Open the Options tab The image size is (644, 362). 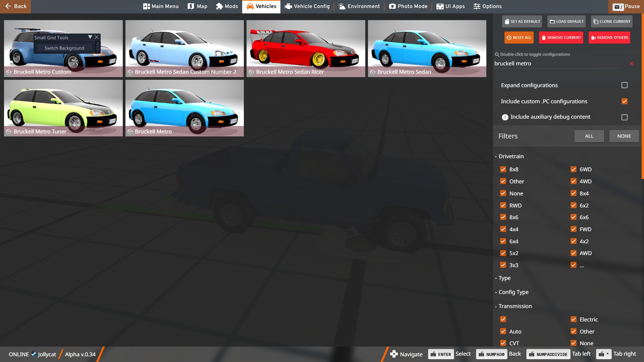[x=488, y=6]
